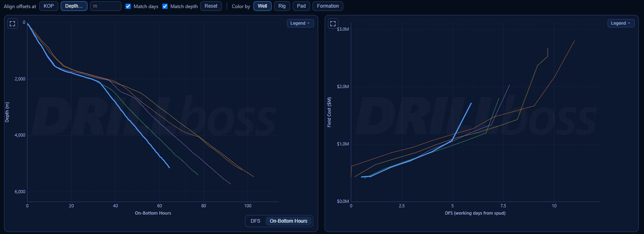Focus the depth value input field in meters
Screen dimensions: 644x234
coord(106,6)
